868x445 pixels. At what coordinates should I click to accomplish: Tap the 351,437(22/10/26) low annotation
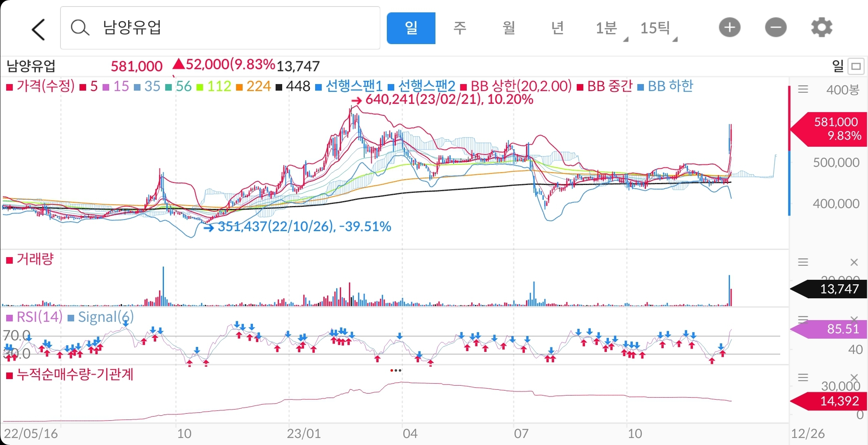pos(297,227)
